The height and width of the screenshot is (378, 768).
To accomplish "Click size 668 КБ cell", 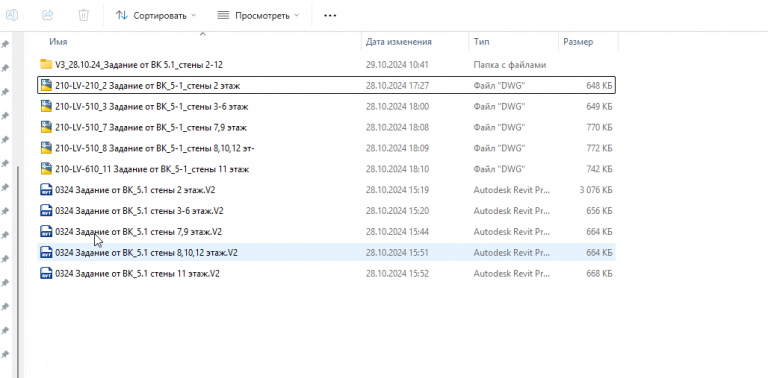I will [x=599, y=274].
